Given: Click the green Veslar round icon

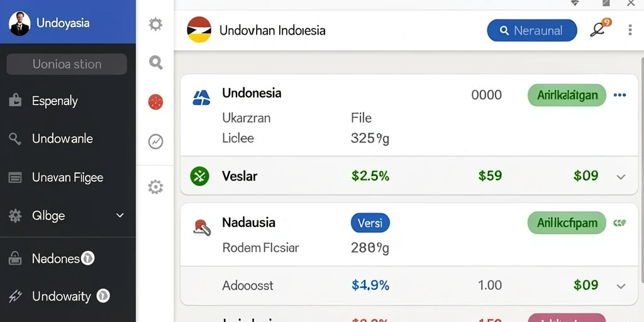Looking at the screenshot, I should [199, 176].
